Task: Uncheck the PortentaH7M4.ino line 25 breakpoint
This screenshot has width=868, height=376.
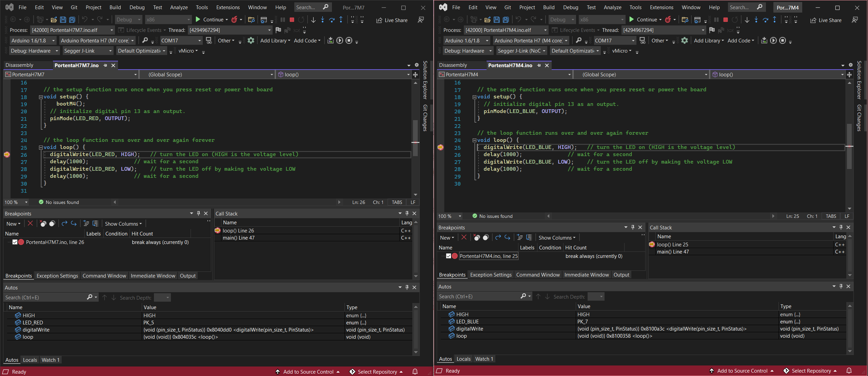Action: click(x=448, y=256)
